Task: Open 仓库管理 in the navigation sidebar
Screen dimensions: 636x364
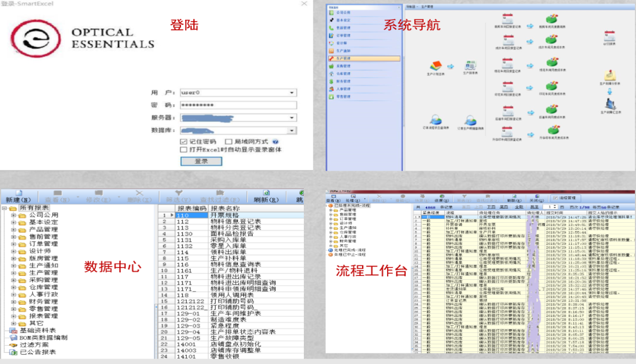Action: point(343,74)
